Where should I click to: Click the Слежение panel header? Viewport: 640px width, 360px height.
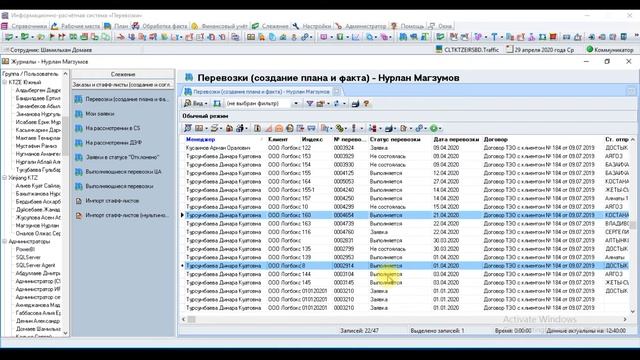pos(123,74)
